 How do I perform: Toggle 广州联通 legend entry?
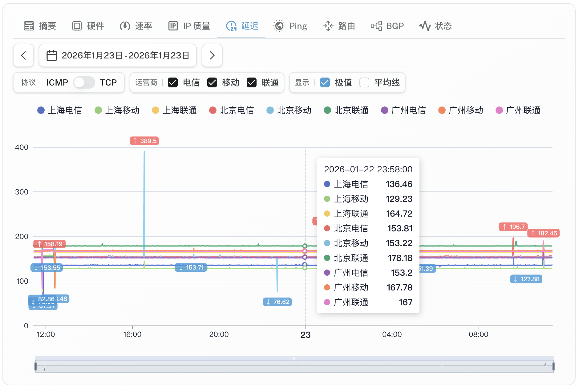click(x=518, y=110)
